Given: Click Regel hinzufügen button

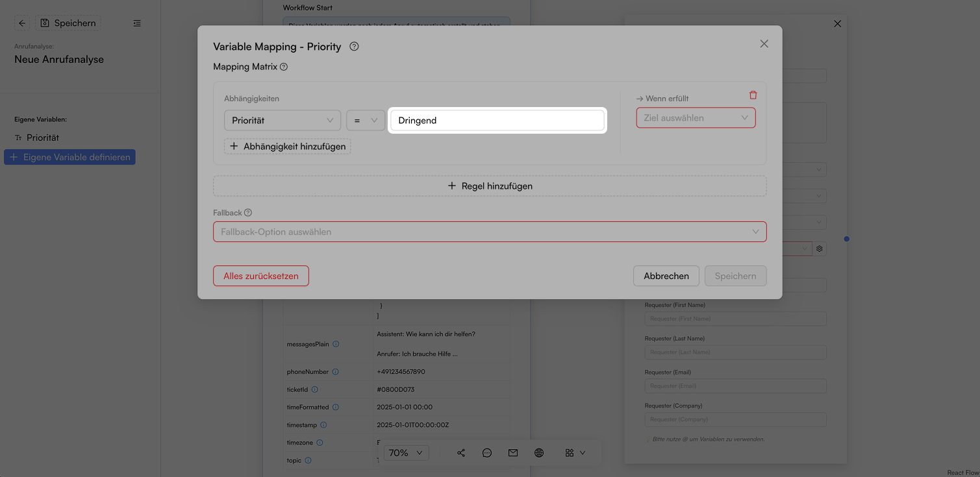Looking at the screenshot, I should coord(490,186).
